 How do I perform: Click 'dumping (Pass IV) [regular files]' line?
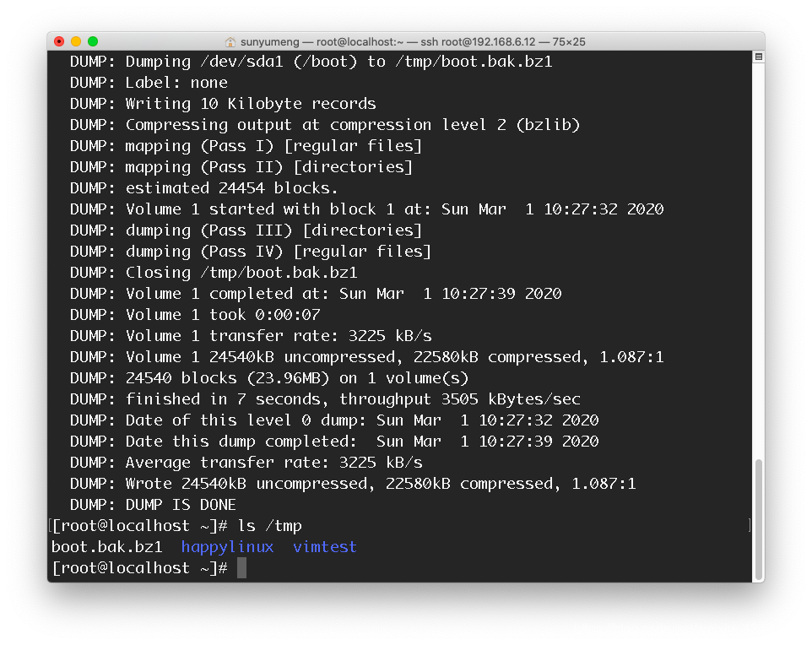pos(251,252)
